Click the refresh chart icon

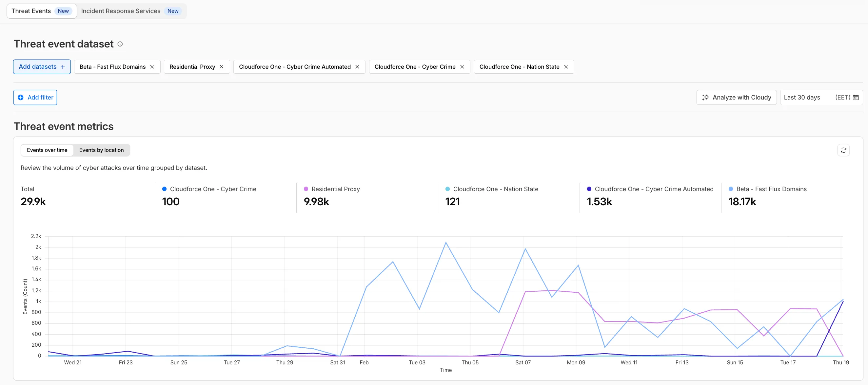click(x=843, y=150)
